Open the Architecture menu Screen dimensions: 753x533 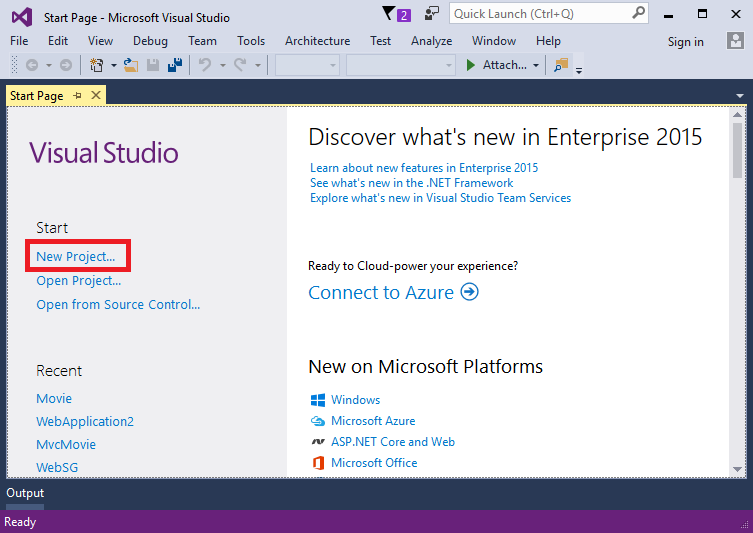tap(317, 41)
